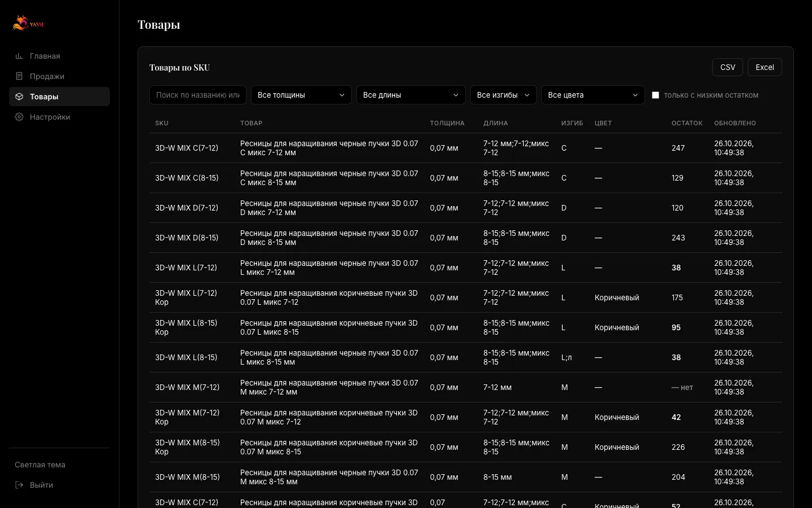Viewport: 812px width, 508px height.
Task: Log out via the Выйти label
Action: pyautogui.click(x=41, y=485)
